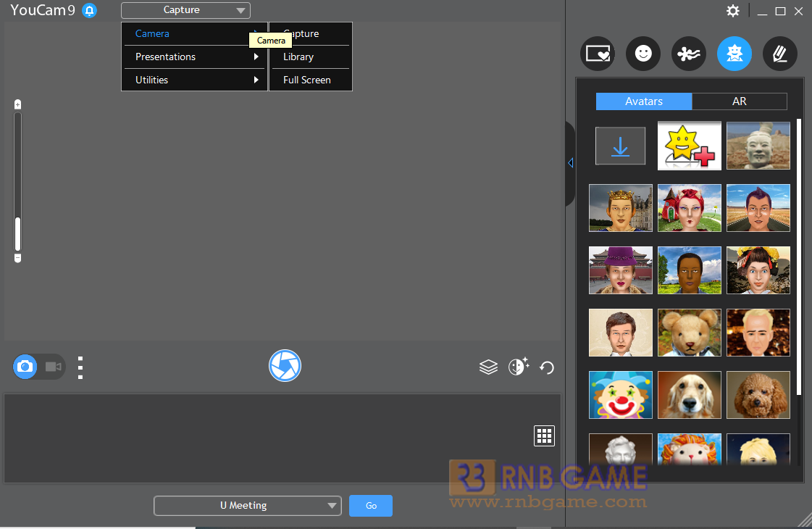Open the emoticons effects panel

click(643, 54)
